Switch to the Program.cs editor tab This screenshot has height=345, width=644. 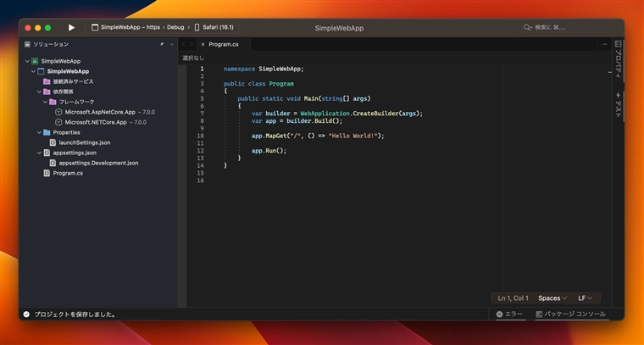point(224,44)
